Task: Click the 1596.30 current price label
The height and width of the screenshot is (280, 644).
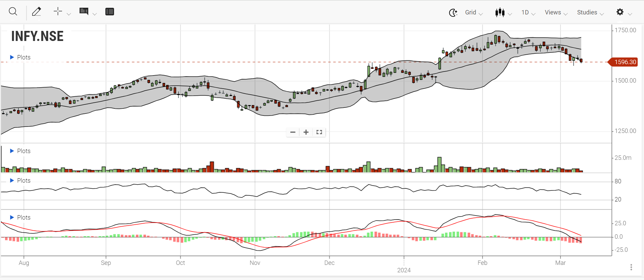Action: (x=623, y=62)
